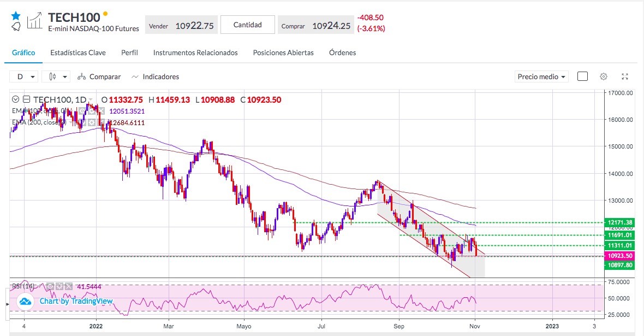644x336 pixels.
Task: Remove the RSI 14 indicator
Action: (69, 286)
